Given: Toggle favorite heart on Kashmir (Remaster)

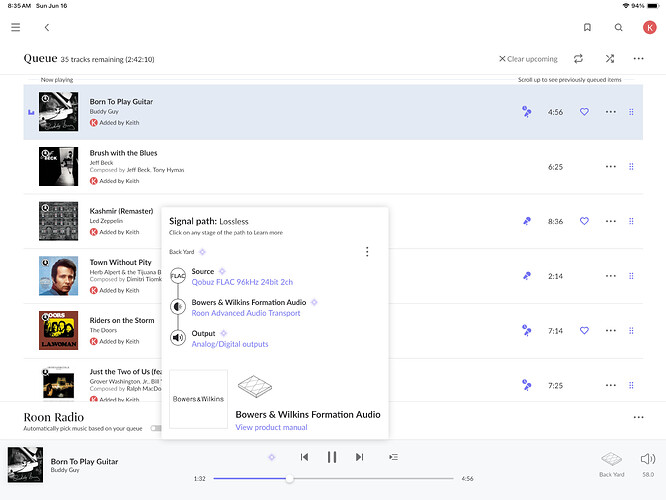Looking at the screenshot, I should (x=584, y=221).
